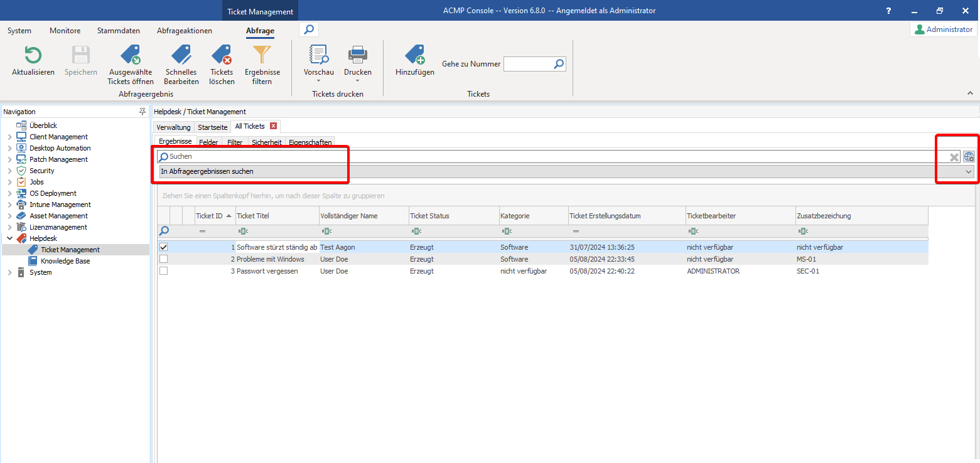The width and height of the screenshot is (980, 463).
Task: Click the Aktualisieren refresh icon
Action: coord(33,56)
